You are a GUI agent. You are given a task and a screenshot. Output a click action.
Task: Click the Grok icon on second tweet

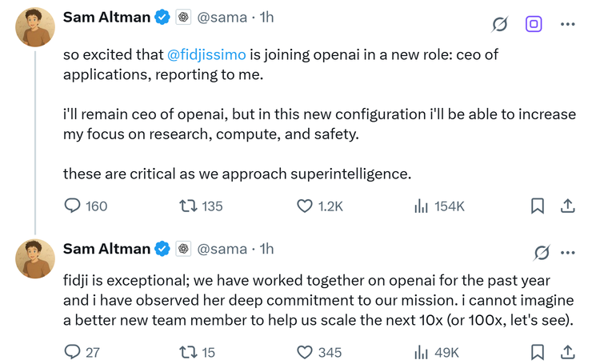click(x=542, y=253)
